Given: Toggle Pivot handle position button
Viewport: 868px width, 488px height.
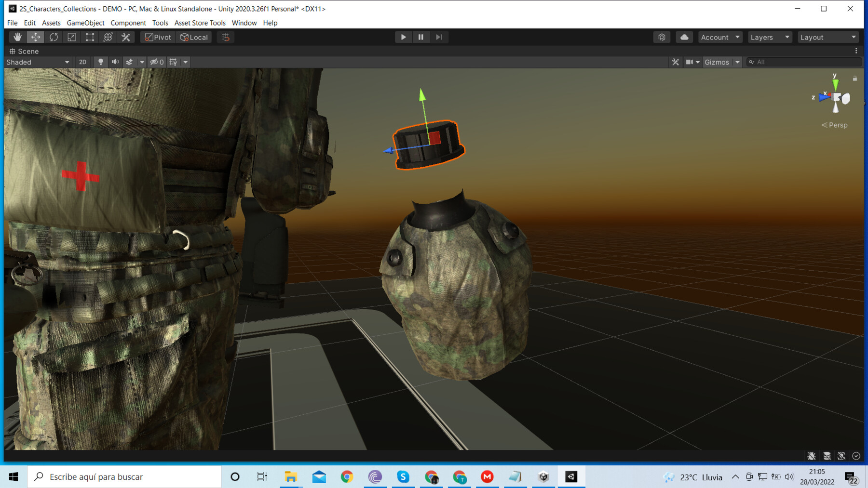Looking at the screenshot, I should tap(158, 37).
